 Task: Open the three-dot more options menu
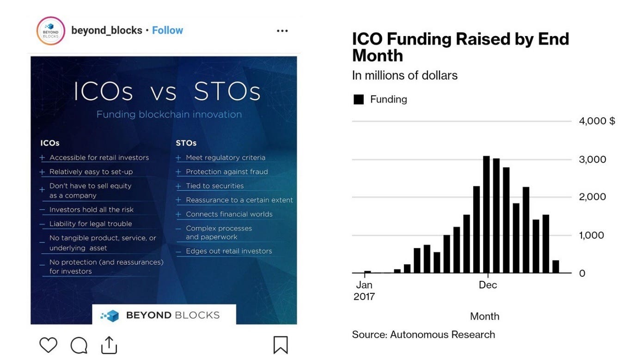click(x=282, y=31)
